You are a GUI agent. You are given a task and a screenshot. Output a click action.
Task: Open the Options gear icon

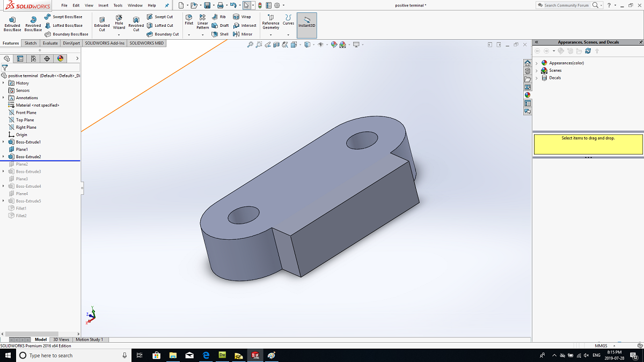point(277,5)
